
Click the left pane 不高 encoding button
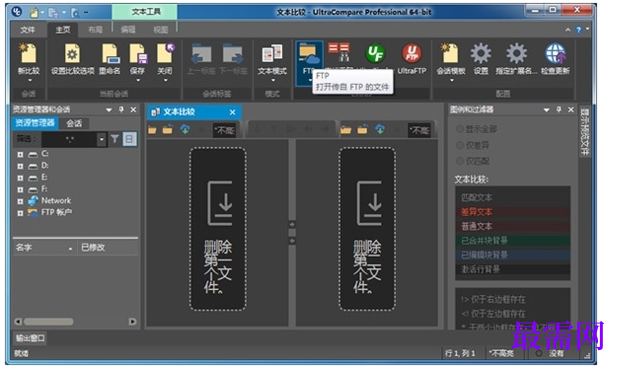pos(224,130)
